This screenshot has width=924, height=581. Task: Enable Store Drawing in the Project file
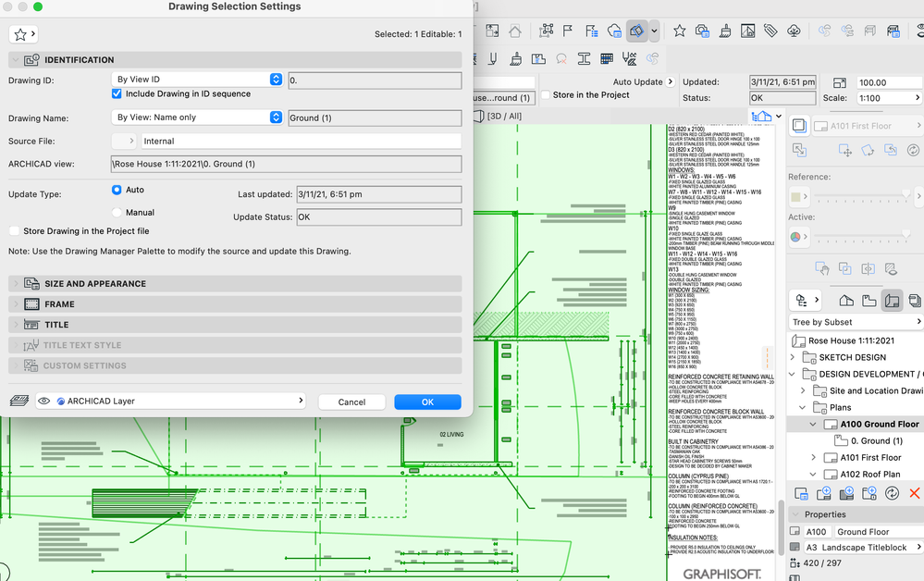(x=14, y=231)
